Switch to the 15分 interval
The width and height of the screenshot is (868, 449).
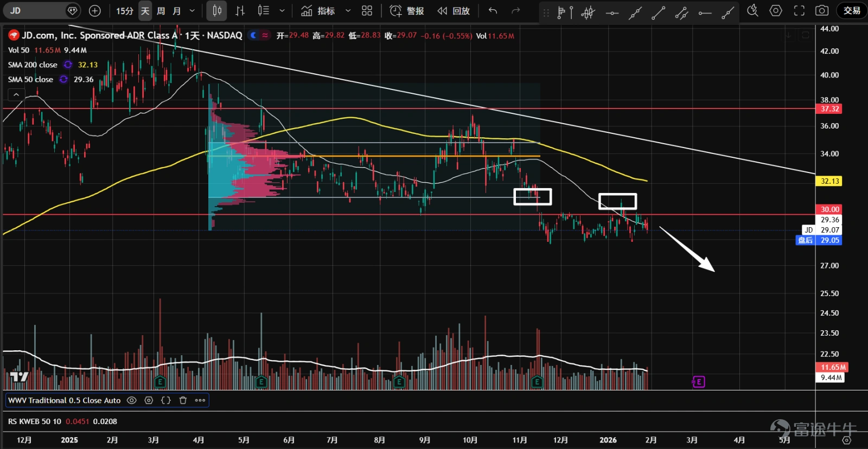pos(124,11)
